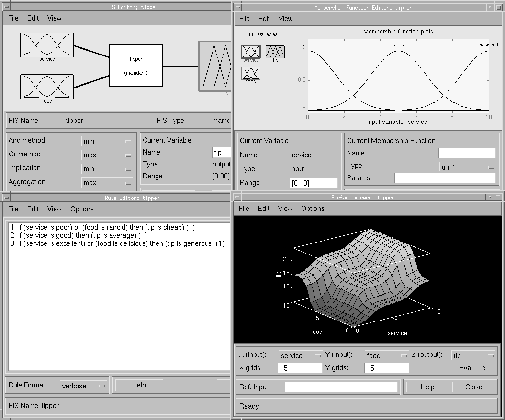Viewport: 505px width, 420px height.
Task: Click the Range field showing [0 10]
Action: pyautogui.click(x=314, y=183)
